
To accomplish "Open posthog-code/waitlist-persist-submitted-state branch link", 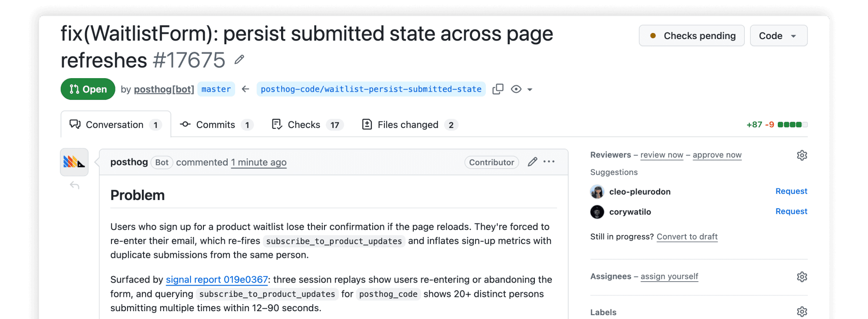I will tap(371, 89).
